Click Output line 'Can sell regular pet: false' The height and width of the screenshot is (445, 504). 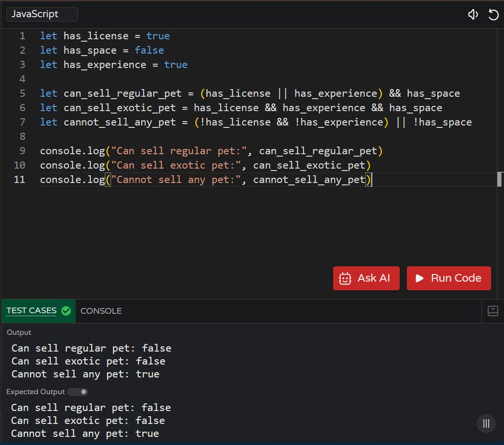coord(91,348)
